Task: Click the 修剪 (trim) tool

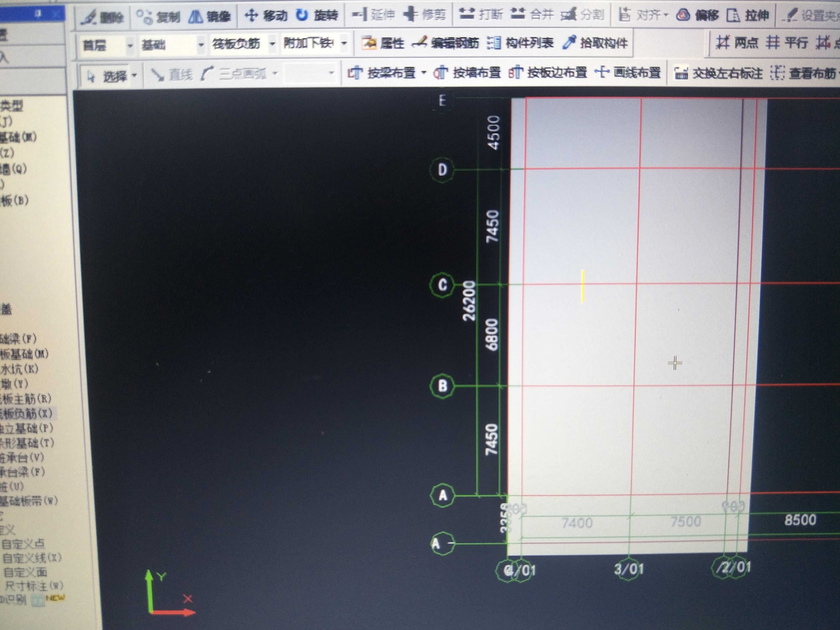Action: coord(425,14)
